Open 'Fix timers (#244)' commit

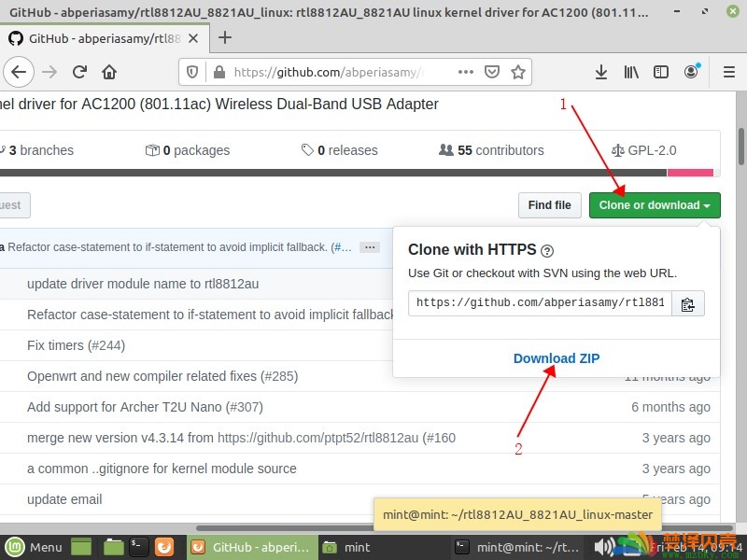pos(77,345)
